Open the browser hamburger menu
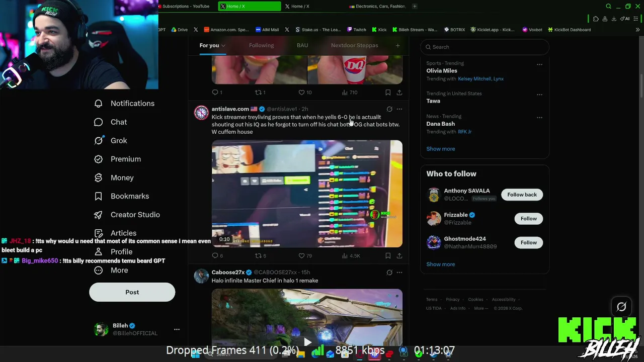 pos(636,19)
